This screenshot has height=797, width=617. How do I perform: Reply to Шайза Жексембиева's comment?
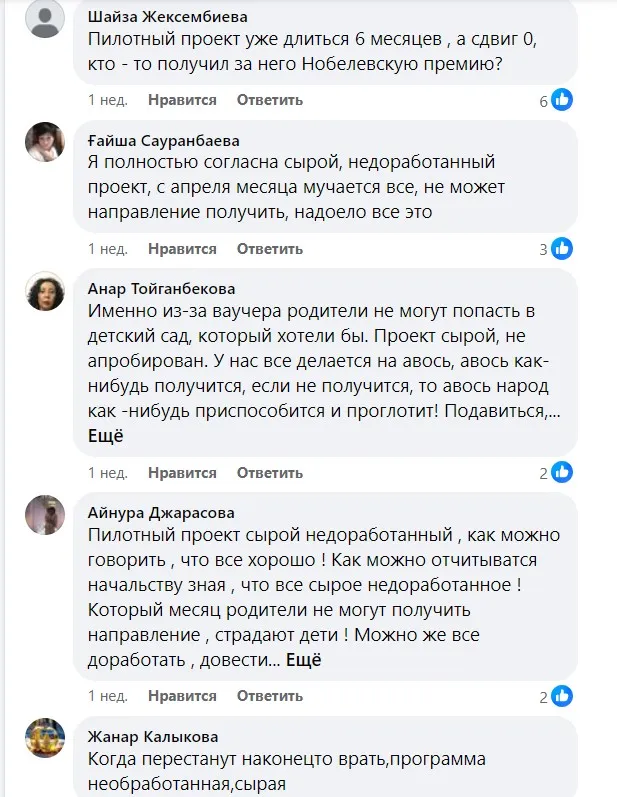coord(269,100)
